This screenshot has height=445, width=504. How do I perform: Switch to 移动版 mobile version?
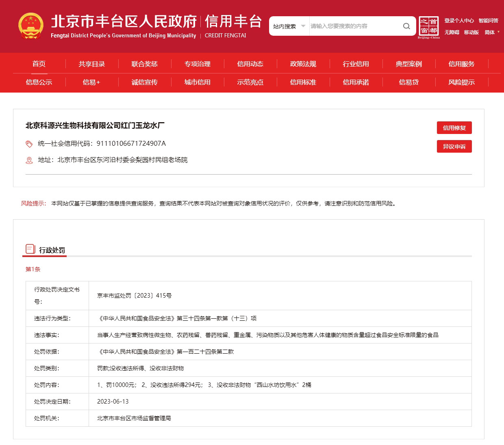471,32
